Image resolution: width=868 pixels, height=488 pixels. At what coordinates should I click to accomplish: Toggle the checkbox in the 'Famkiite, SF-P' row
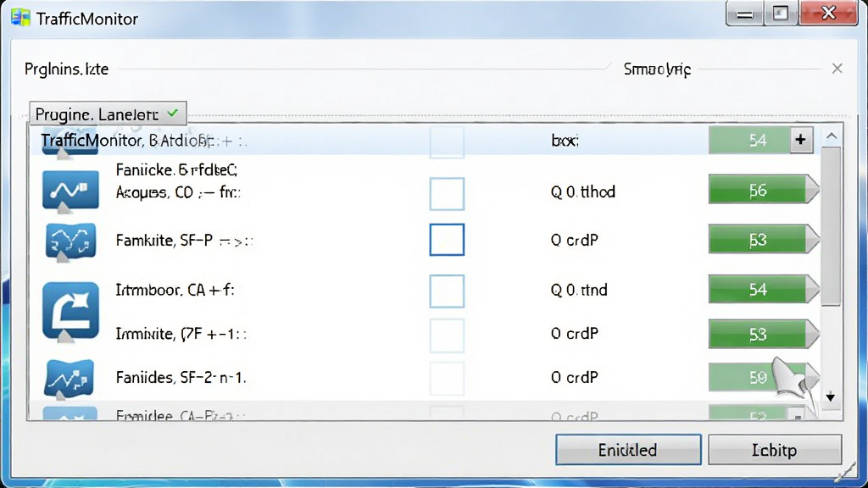tap(447, 240)
